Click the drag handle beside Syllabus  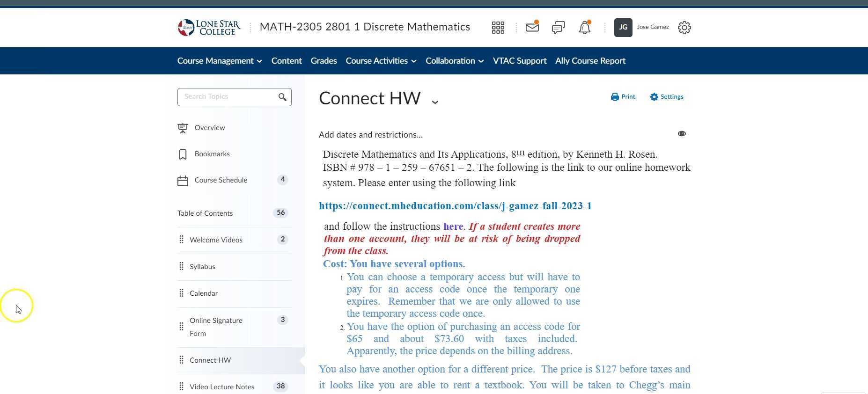(181, 266)
